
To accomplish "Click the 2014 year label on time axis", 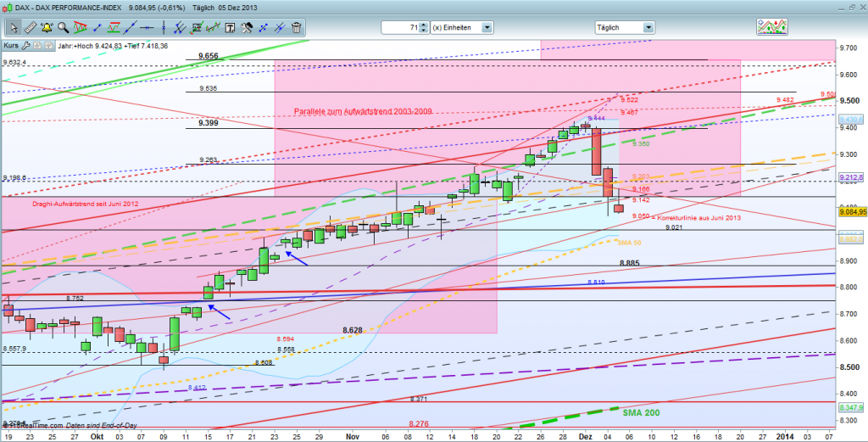I will click(784, 437).
